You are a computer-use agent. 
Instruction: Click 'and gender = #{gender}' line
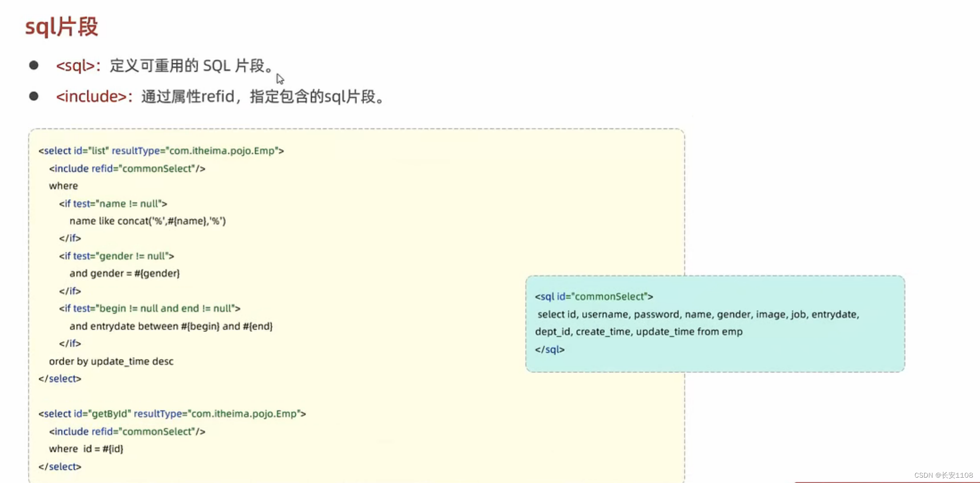(124, 273)
